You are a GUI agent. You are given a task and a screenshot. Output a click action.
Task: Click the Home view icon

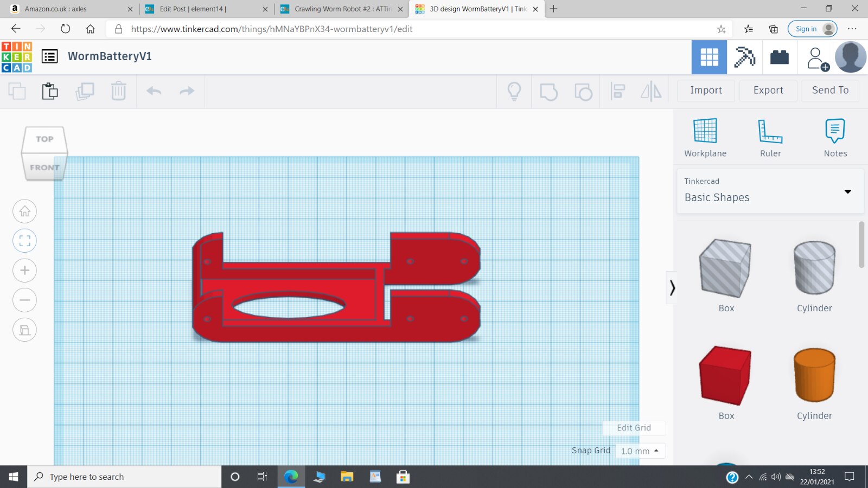pyautogui.click(x=24, y=211)
